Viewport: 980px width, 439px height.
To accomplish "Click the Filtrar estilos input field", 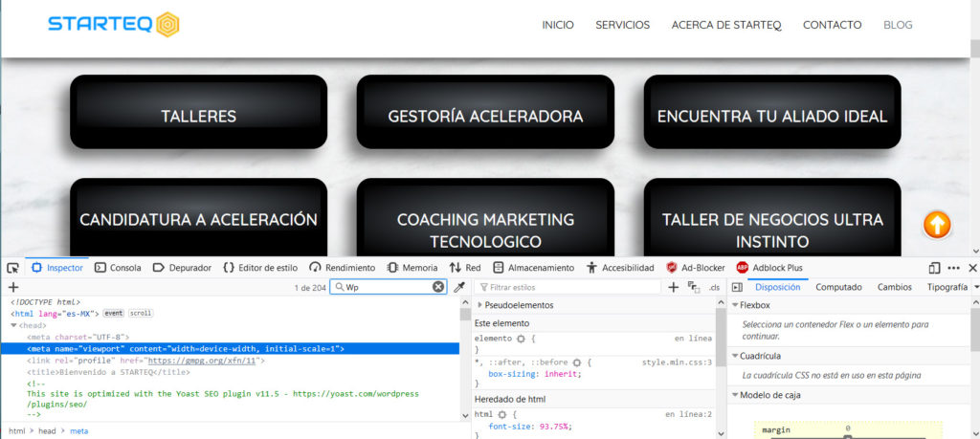I will (570, 287).
